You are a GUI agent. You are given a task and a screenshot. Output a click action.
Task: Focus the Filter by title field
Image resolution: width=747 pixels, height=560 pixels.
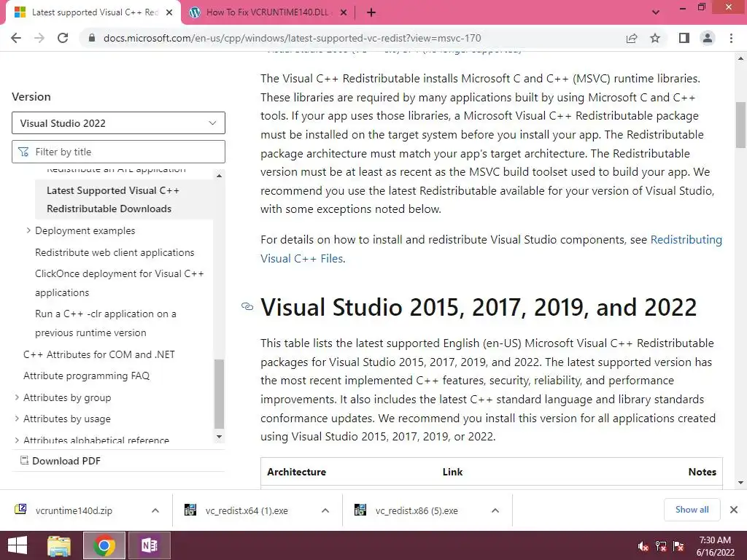click(x=118, y=152)
